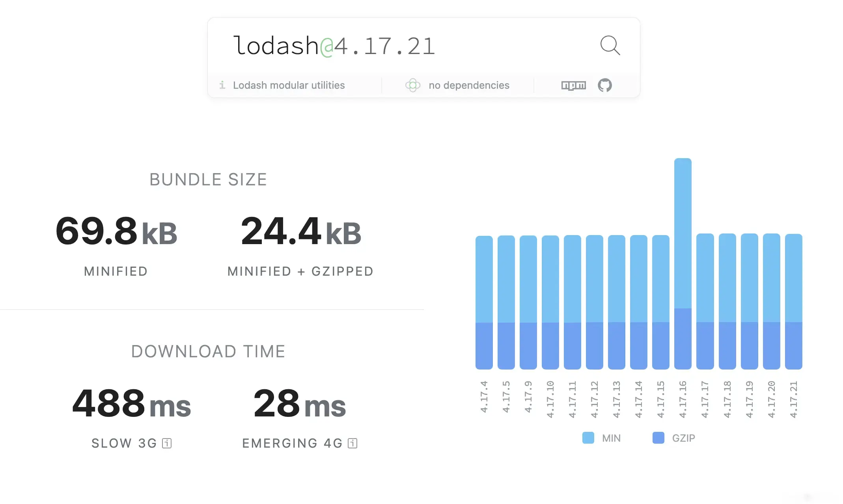Select the 4.17.18 version bar
The height and width of the screenshot is (504, 843).
727,302
